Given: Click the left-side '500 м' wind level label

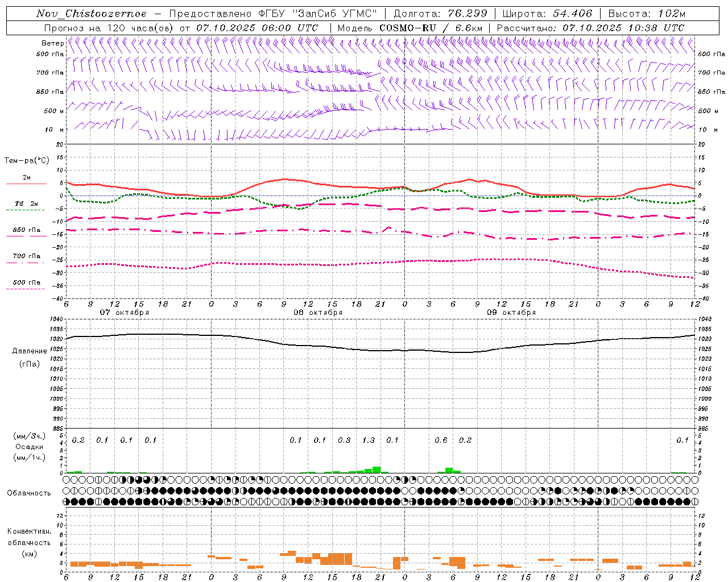Looking at the screenshot, I should 54,111.
